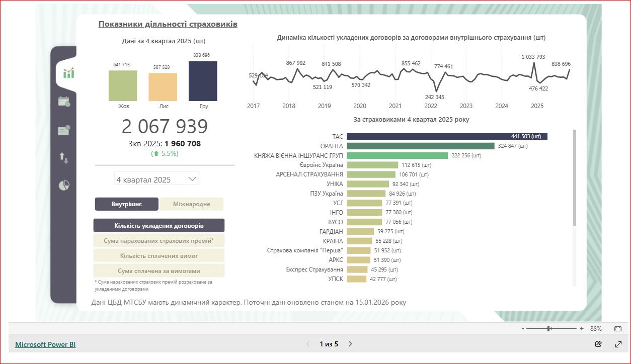Click the up-down arrows sidebar icon
631x364 pixels.
64,158
